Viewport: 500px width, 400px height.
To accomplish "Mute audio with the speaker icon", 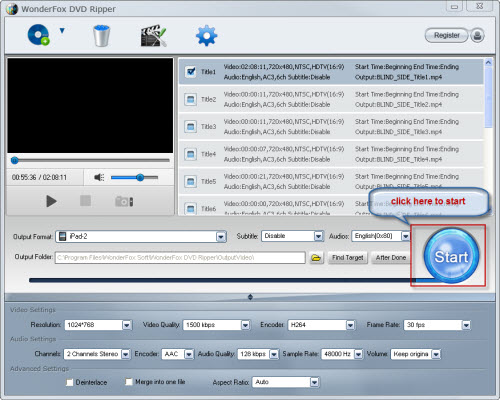I will pos(99,177).
